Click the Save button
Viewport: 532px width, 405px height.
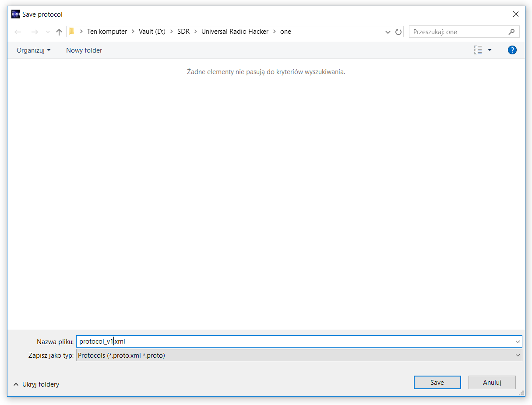point(437,382)
